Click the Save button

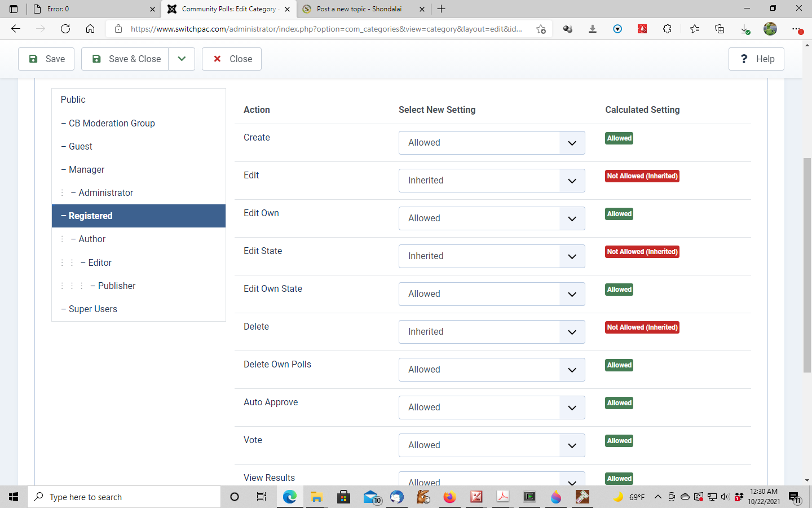tap(46, 59)
